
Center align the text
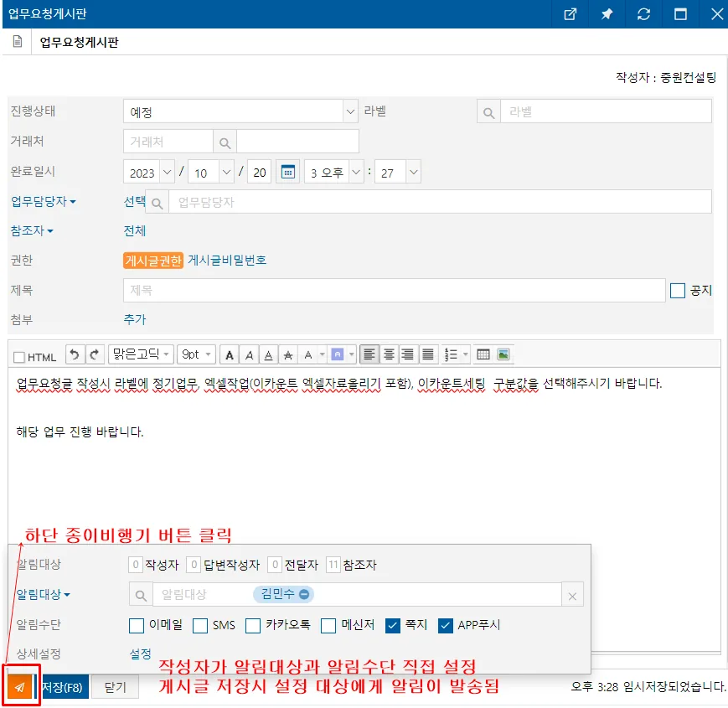pyautogui.click(x=389, y=354)
